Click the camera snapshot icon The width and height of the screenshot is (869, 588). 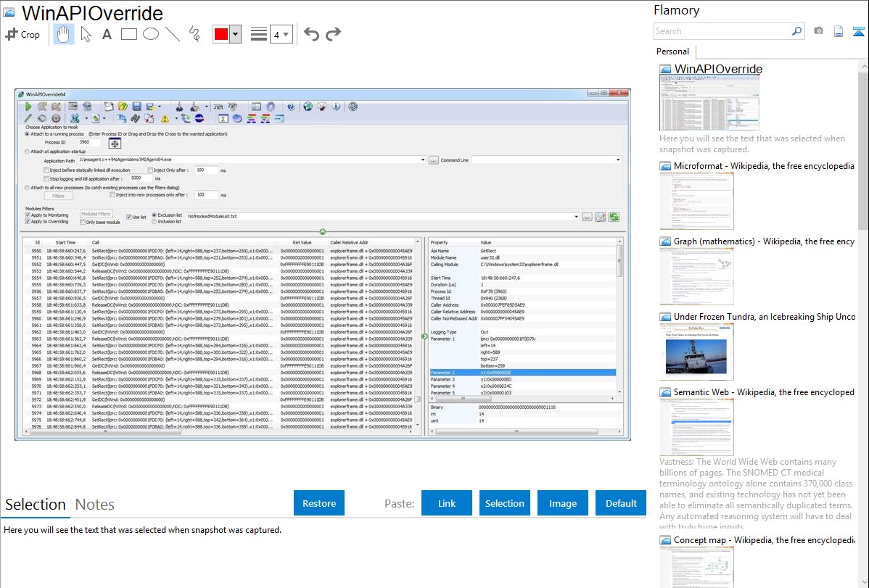(818, 31)
